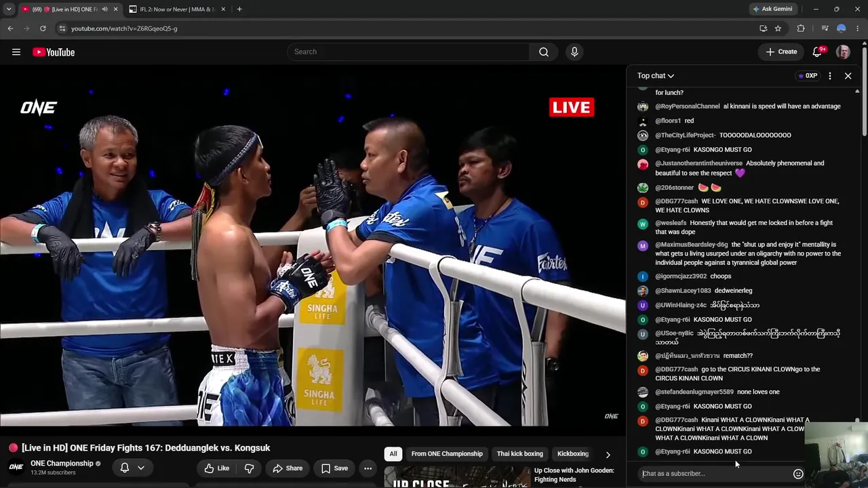Open browser media controls
The image size is (868, 488).
(x=825, y=28)
